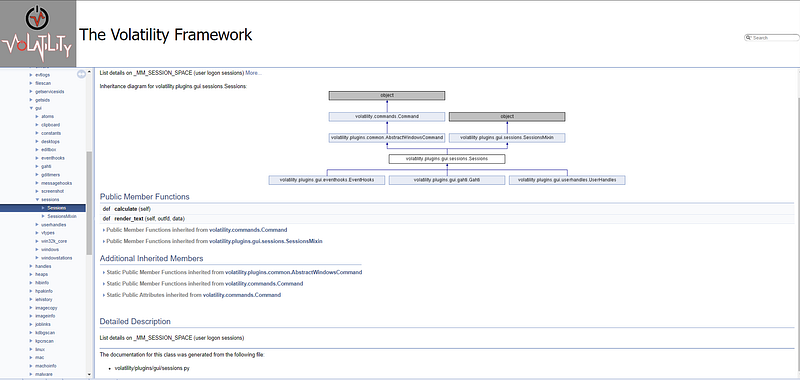Click EventHooks diagram node
This screenshot has width=800, height=380.
tap(327, 180)
